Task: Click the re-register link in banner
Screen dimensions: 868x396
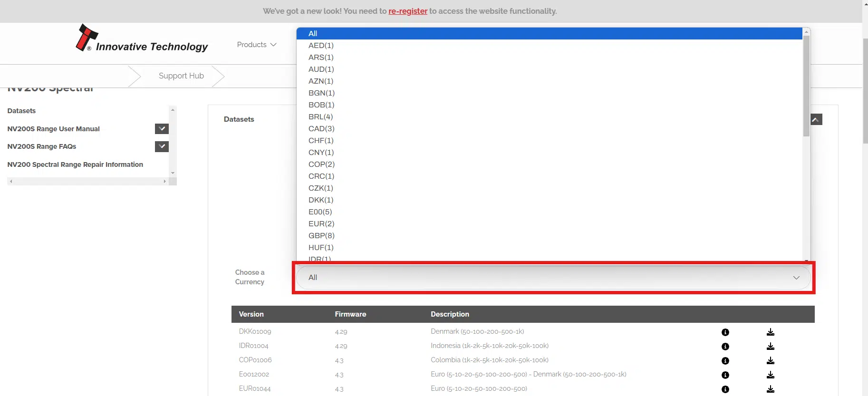Action: [x=407, y=11]
